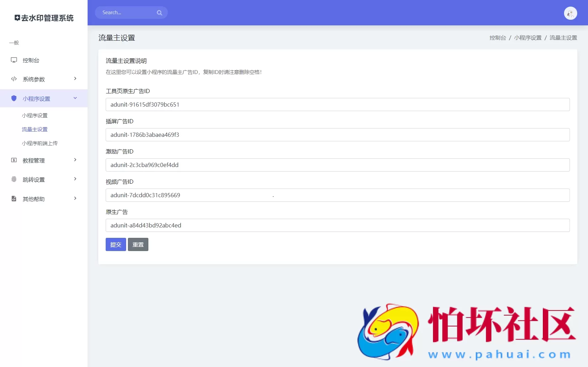Expand the 教程管理 menu section
The height and width of the screenshot is (367, 588).
[x=75, y=160]
